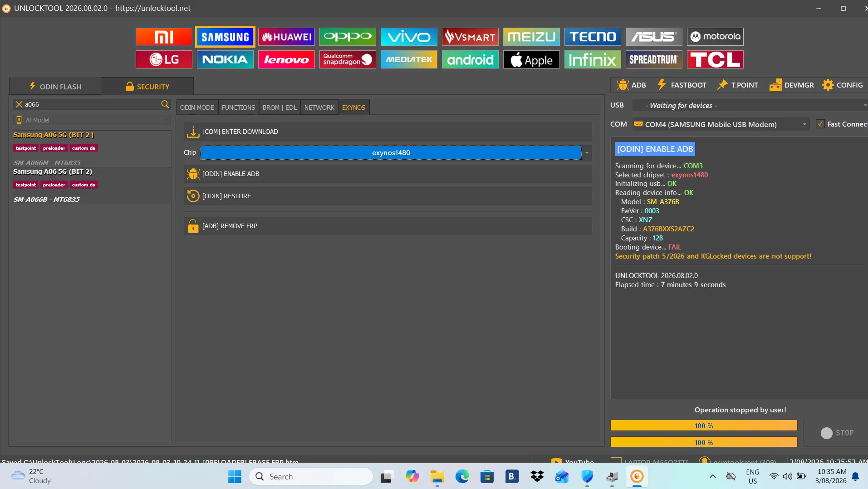The image size is (868, 489).
Task: Choose the OPPO brand logo
Action: coord(348,37)
